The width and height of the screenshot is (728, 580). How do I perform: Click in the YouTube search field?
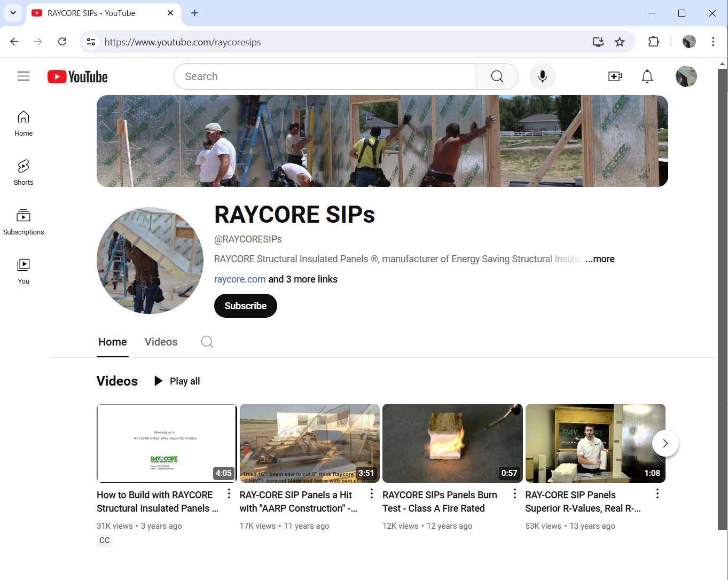325,76
